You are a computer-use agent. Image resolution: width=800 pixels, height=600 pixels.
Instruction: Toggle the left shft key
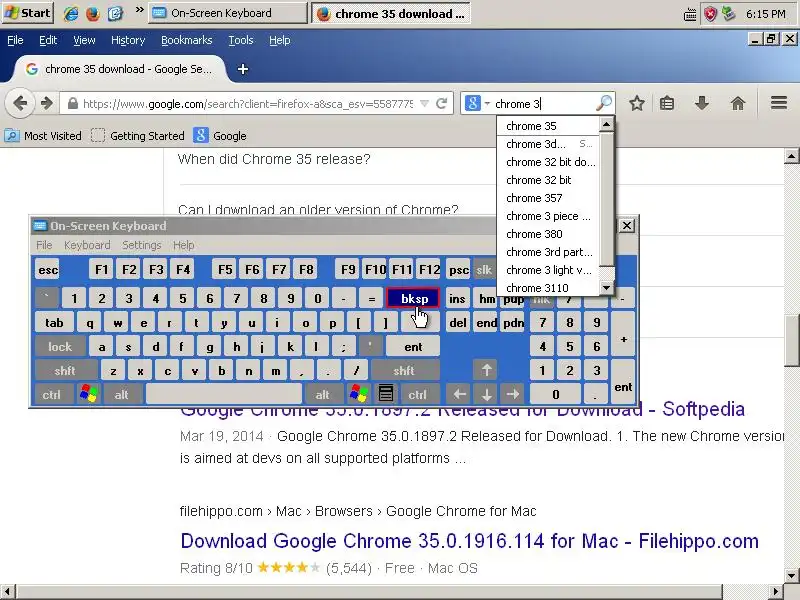tap(65, 370)
